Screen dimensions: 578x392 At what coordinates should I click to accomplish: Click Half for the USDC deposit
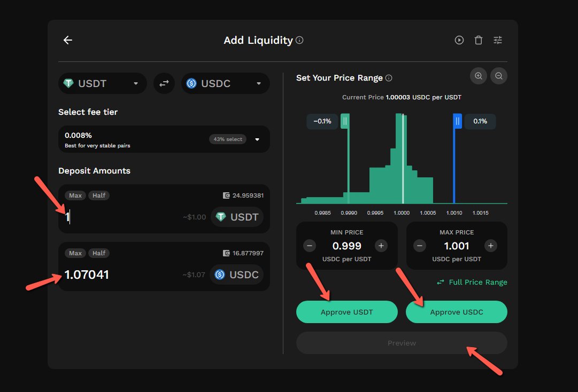99,253
